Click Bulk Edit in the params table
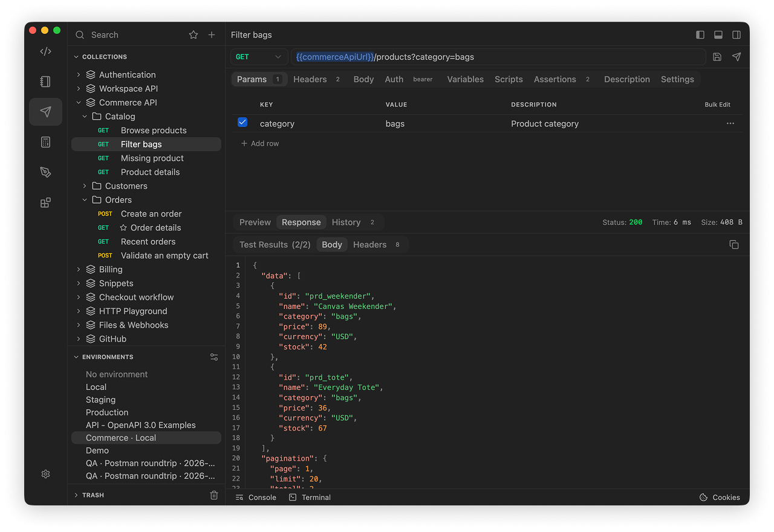Screen dimensions: 774x532 (717, 105)
